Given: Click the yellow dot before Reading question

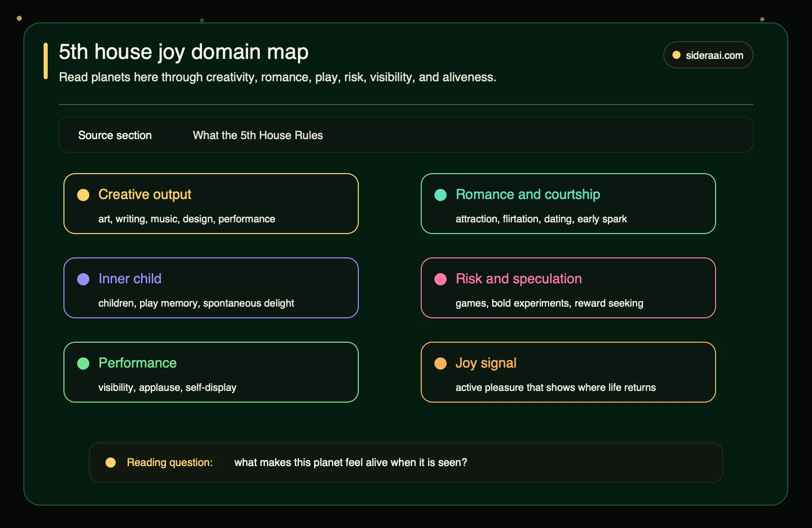Looking at the screenshot, I should pyautogui.click(x=111, y=463).
